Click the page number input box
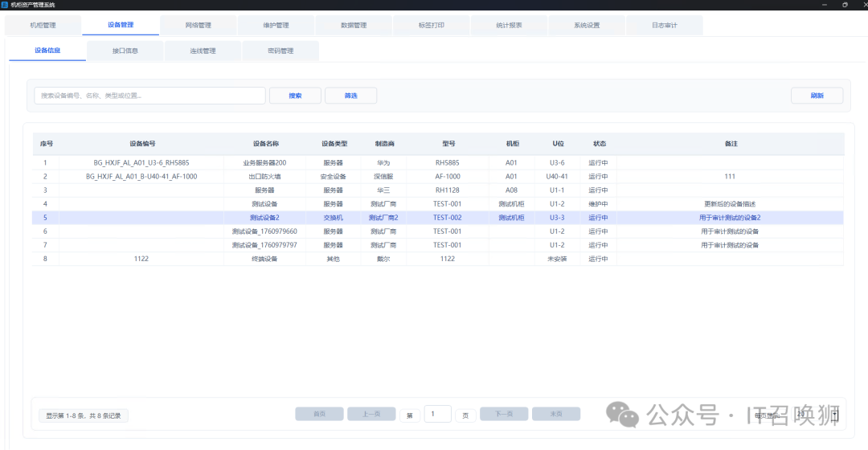 [437, 415]
